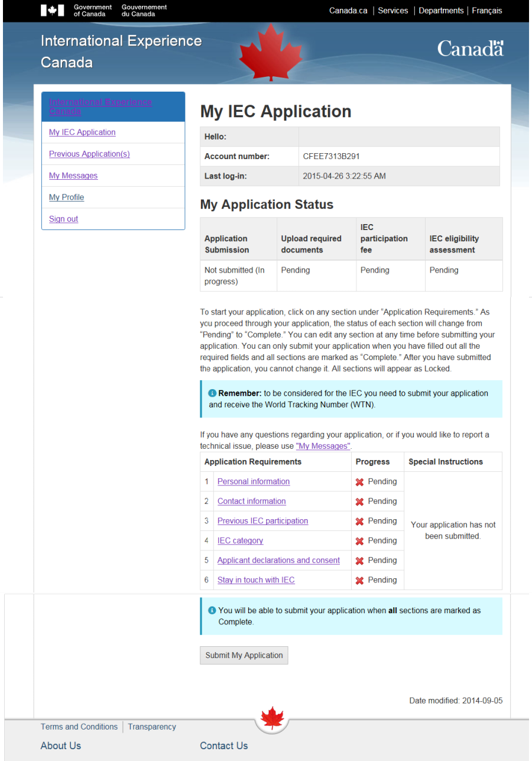Open Previous IEC participation section
Viewport: 532px width, 761px height.
click(262, 521)
